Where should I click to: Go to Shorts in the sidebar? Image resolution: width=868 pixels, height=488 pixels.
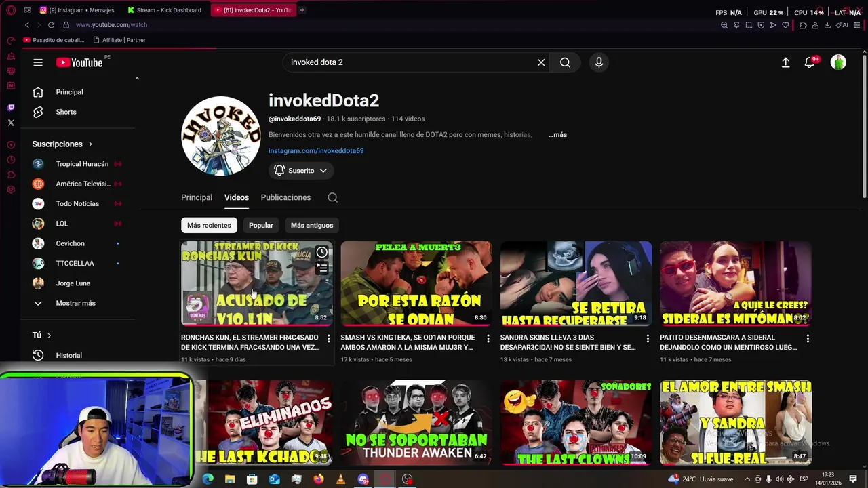78,112
